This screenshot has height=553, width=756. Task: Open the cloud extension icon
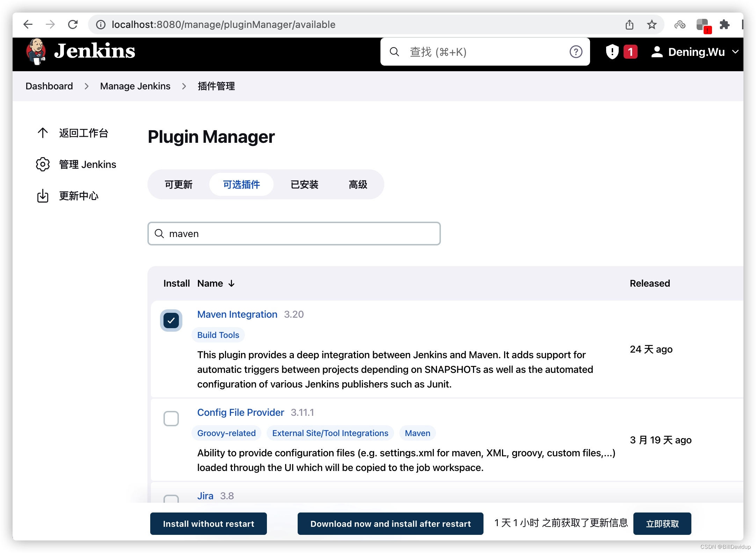680,24
